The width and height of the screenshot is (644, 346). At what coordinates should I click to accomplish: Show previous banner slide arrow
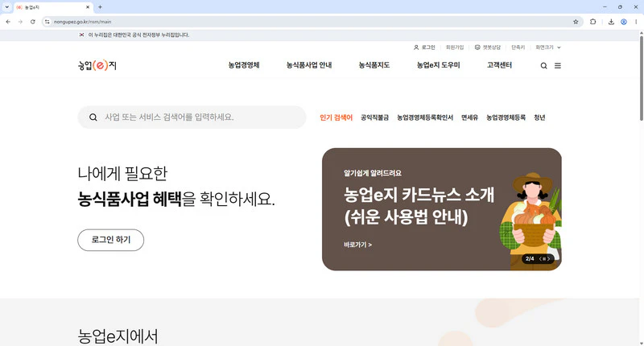540,259
